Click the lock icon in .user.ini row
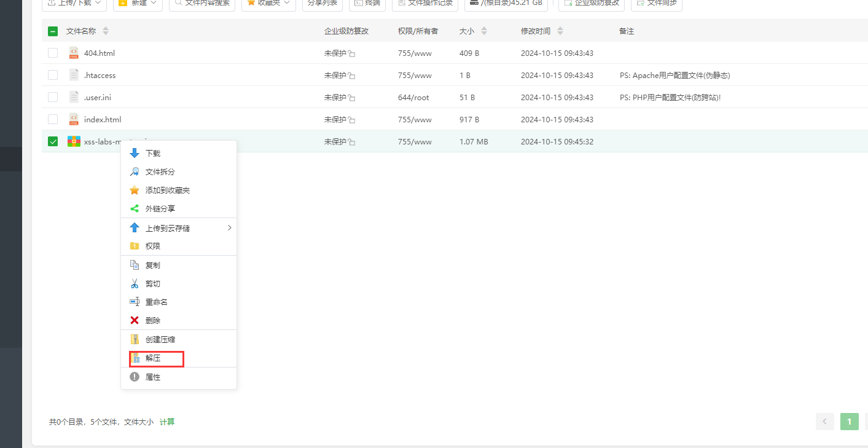Viewport: 868px width, 448px height. 352,98
